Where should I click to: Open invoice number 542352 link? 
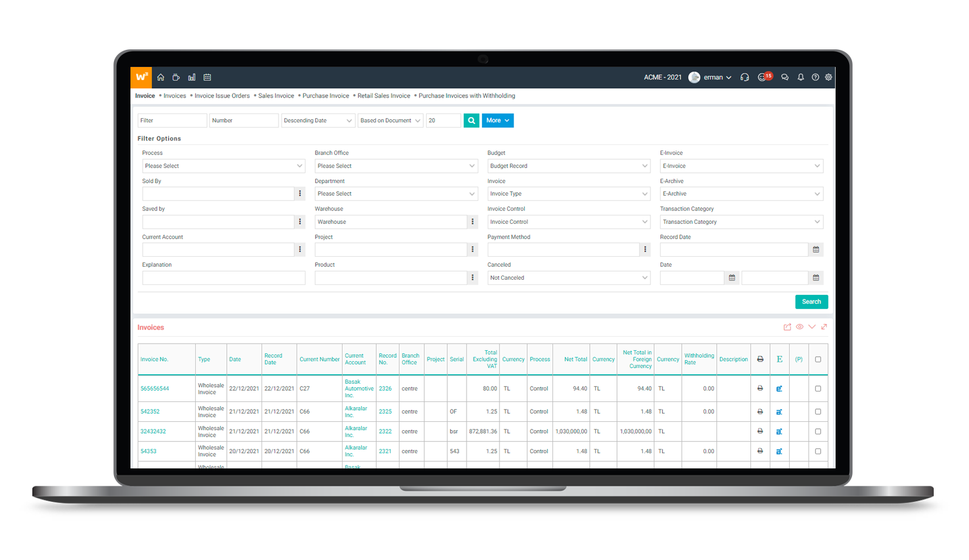[x=150, y=412]
